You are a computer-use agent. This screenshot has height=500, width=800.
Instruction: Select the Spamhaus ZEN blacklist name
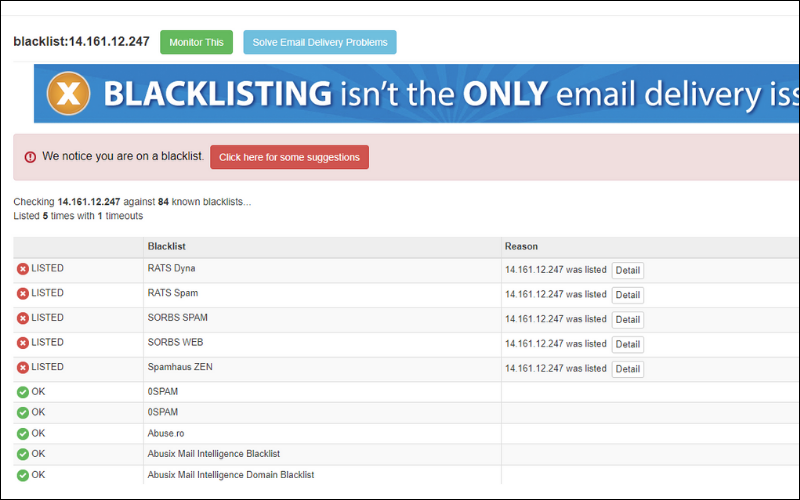pos(180,367)
